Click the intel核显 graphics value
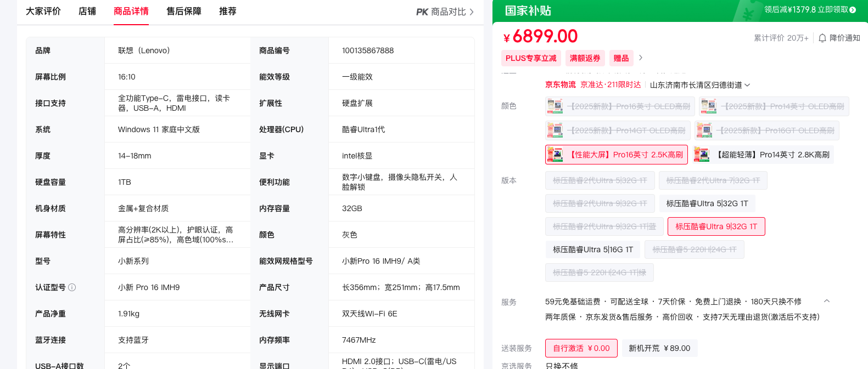 [x=357, y=156]
